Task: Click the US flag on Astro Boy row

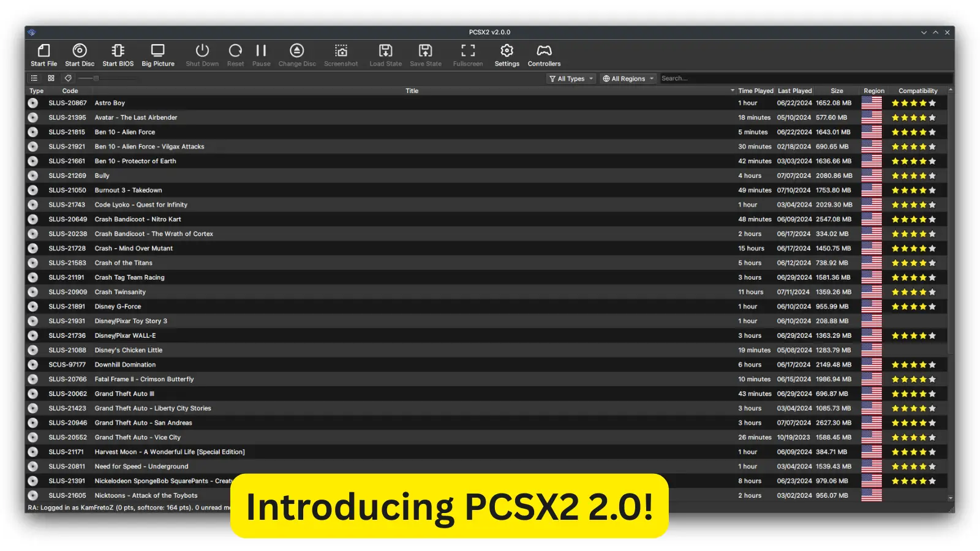Action: (871, 103)
